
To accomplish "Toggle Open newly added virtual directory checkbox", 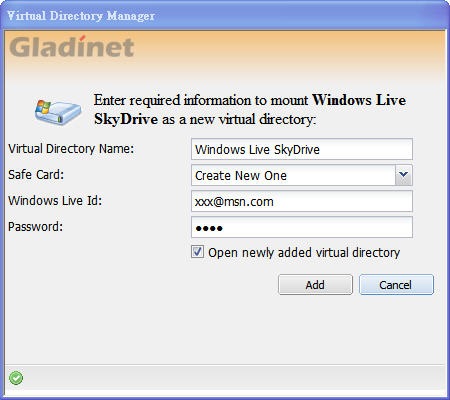I will tap(197, 252).
